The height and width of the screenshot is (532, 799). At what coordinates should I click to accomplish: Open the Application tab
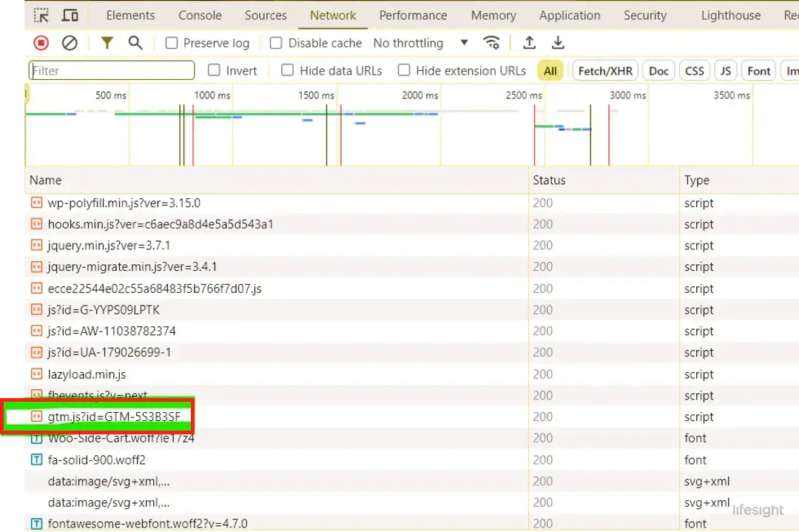[570, 16]
